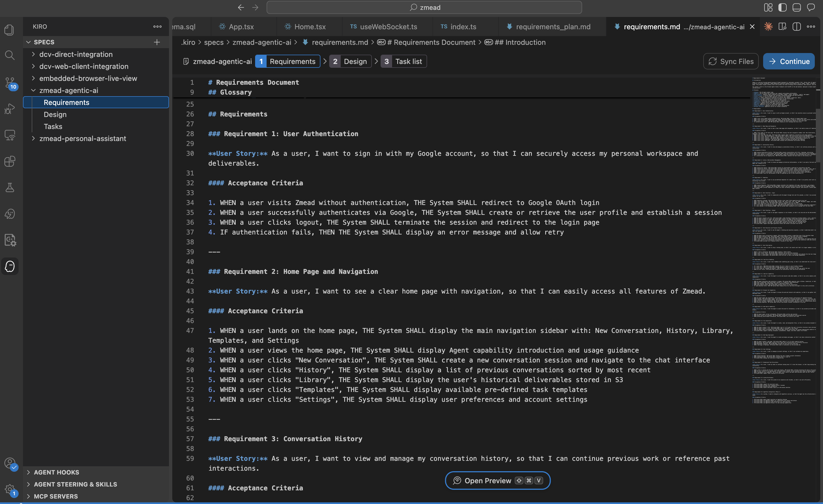Select the Kiro ghost assistant icon
823x504 pixels.
point(9,266)
